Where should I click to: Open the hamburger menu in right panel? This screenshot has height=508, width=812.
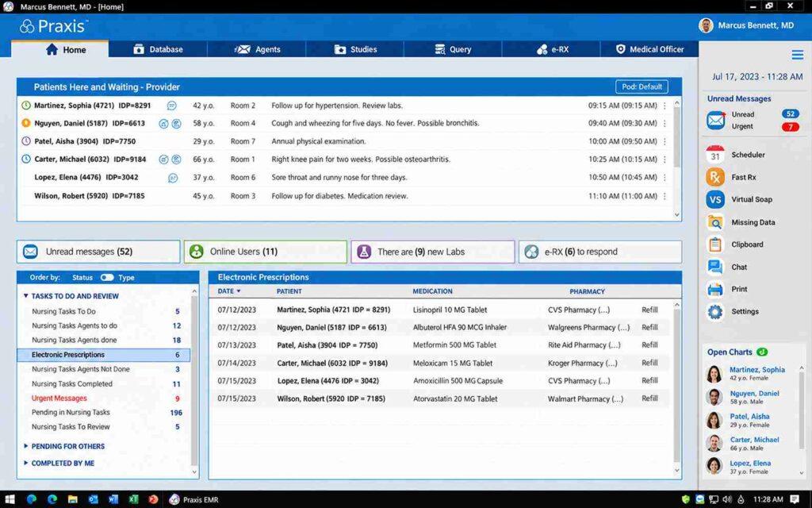(x=798, y=55)
